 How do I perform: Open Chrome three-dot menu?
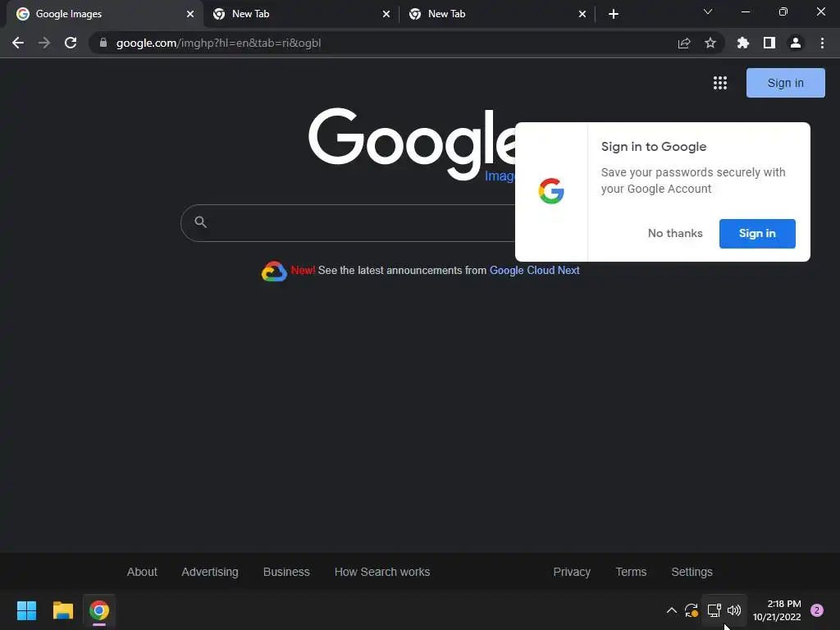click(822, 43)
